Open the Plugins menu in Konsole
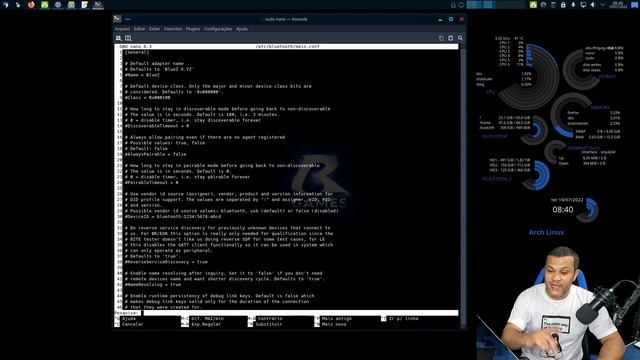This screenshot has width=640, height=360. pos(193,29)
